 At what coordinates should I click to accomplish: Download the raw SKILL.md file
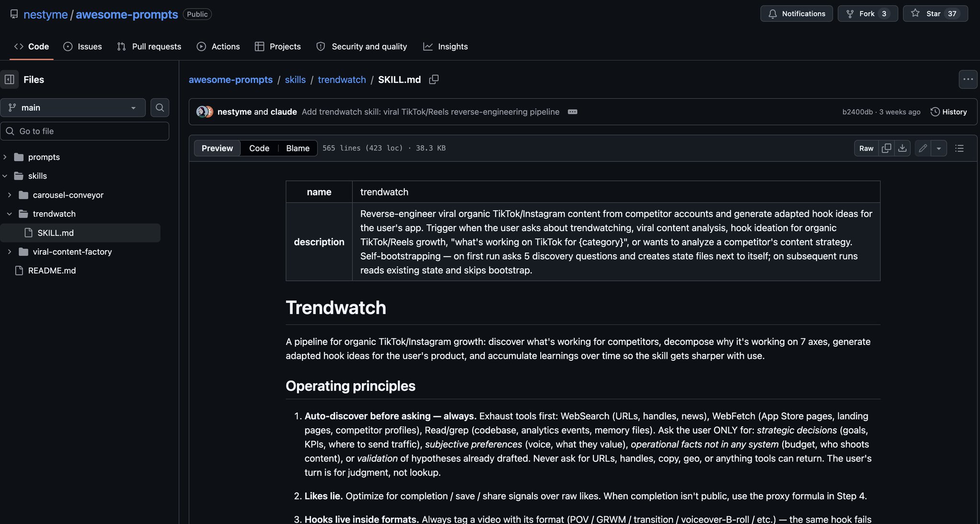[902, 148]
